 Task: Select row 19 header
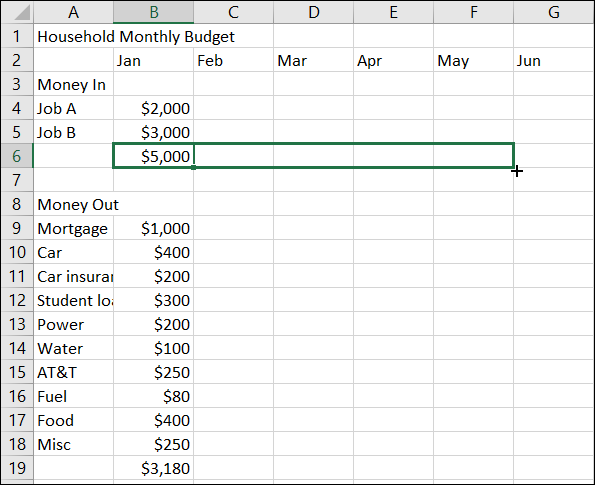click(17, 468)
